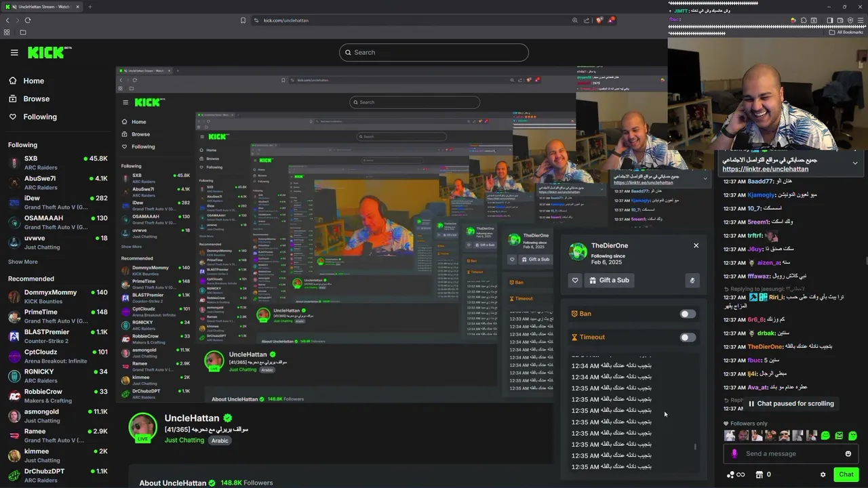Click the green Chat send button

coord(846,474)
